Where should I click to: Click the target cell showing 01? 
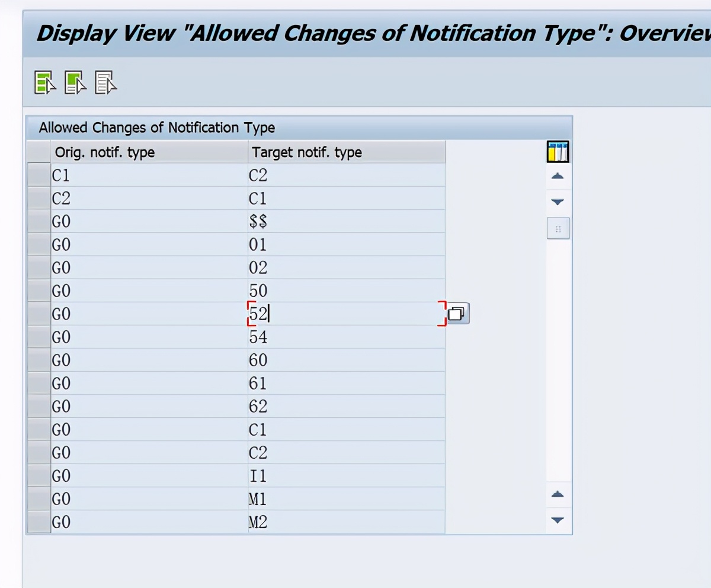[x=347, y=245]
